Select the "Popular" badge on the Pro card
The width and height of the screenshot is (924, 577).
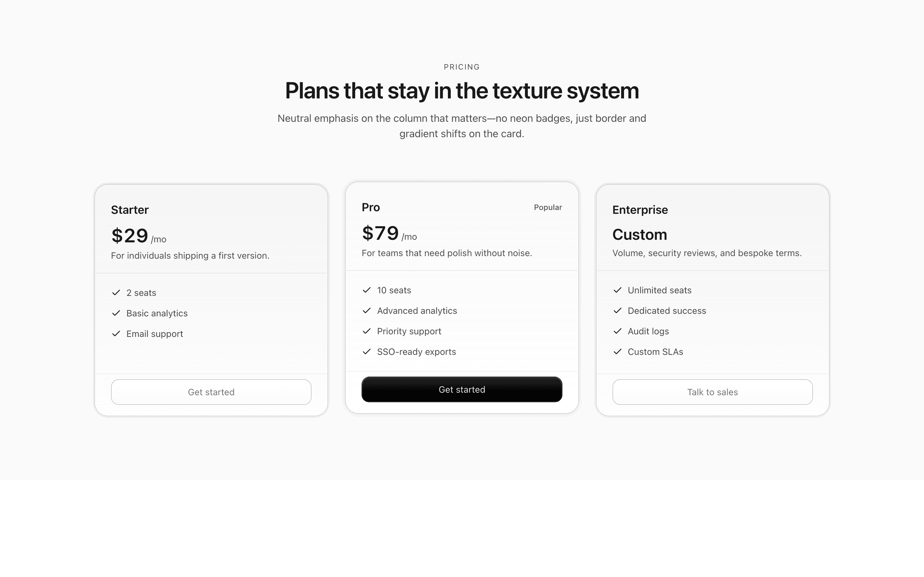tap(548, 207)
